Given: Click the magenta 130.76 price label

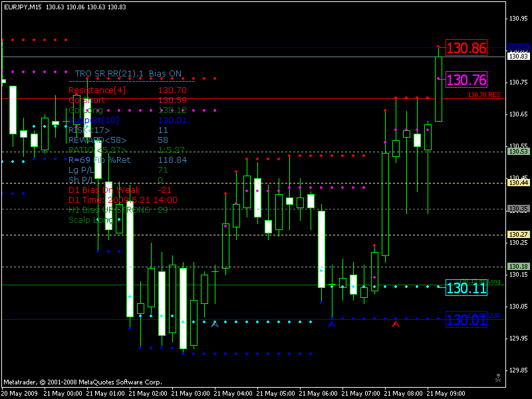Looking at the screenshot, I should pyautogui.click(x=465, y=79).
